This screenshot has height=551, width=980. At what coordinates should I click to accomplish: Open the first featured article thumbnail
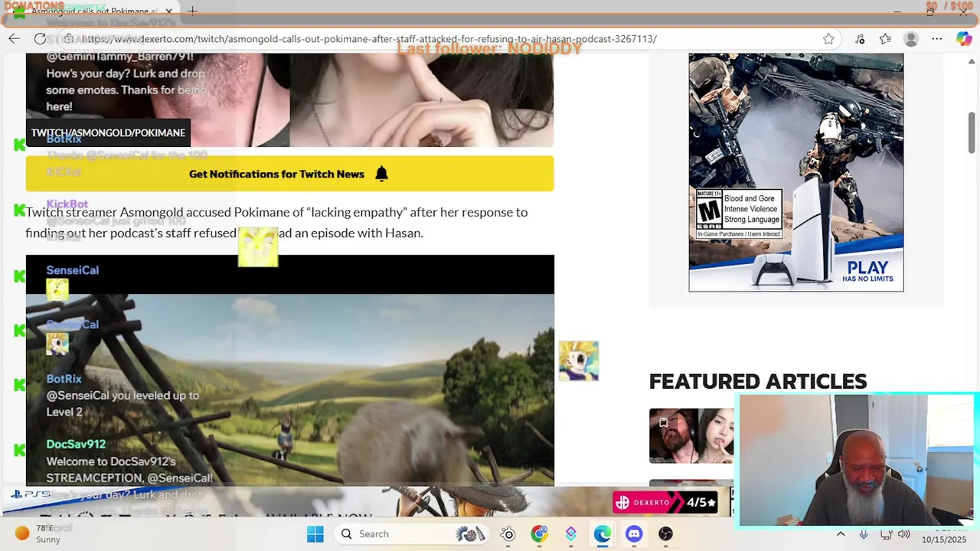[x=691, y=436]
